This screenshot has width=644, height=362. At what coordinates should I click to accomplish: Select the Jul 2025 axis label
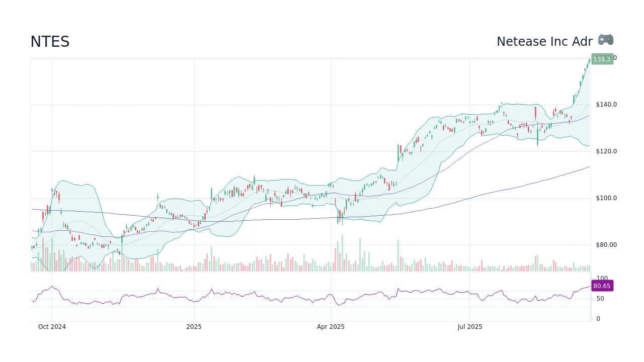coord(470,326)
